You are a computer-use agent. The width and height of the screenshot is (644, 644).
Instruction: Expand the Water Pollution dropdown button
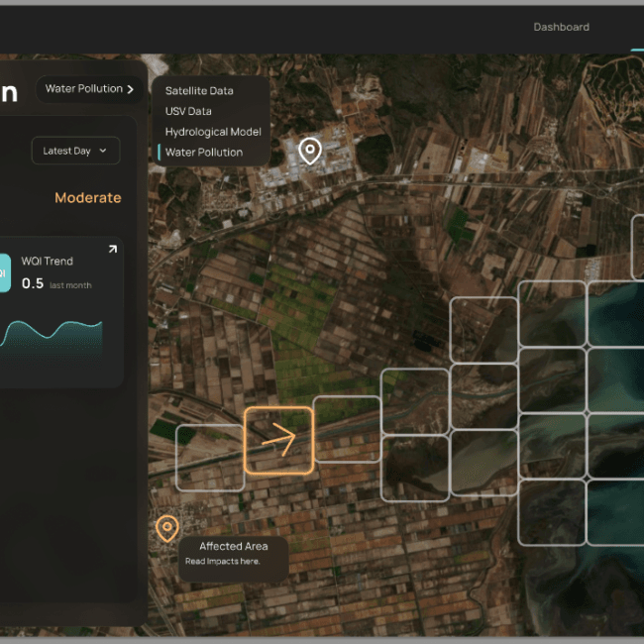pyautogui.click(x=89, y=89)
